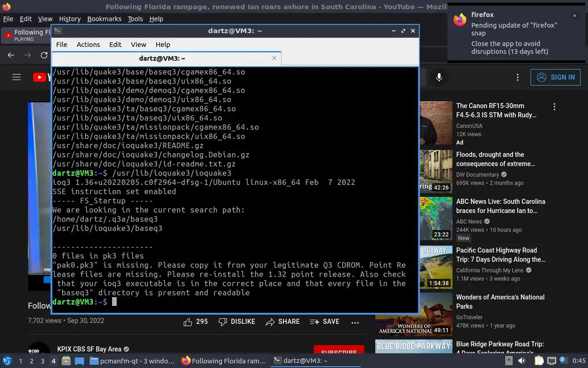This screenshot has height=368, width=588.
Task: Open Firefox File menu
Action: click(8, 19)
